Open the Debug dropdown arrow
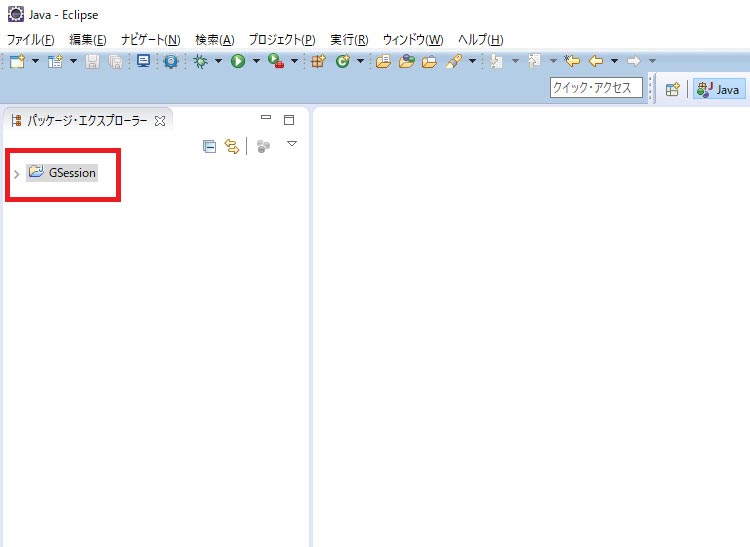 click(218, 61)
